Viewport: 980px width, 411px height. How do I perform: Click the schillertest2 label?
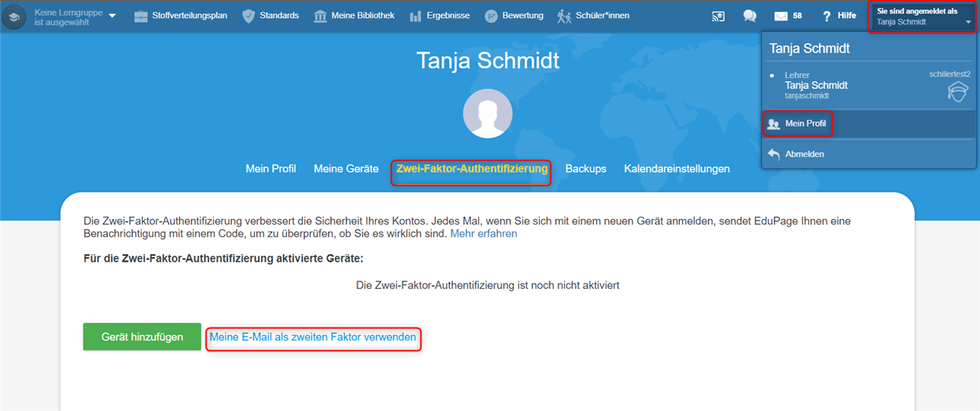[x=950, y=74]
